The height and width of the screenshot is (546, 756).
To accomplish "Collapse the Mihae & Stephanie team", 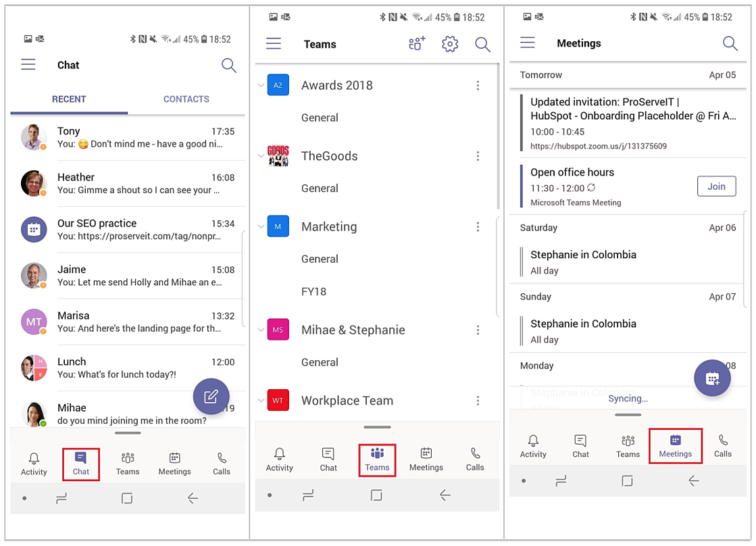I will tap(261, 330).
